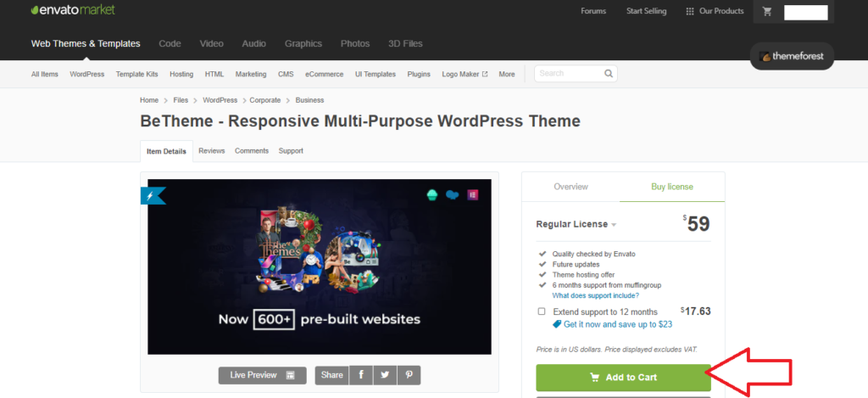Share on Facebook icon
Screen dimensions: 868x398
361,375
